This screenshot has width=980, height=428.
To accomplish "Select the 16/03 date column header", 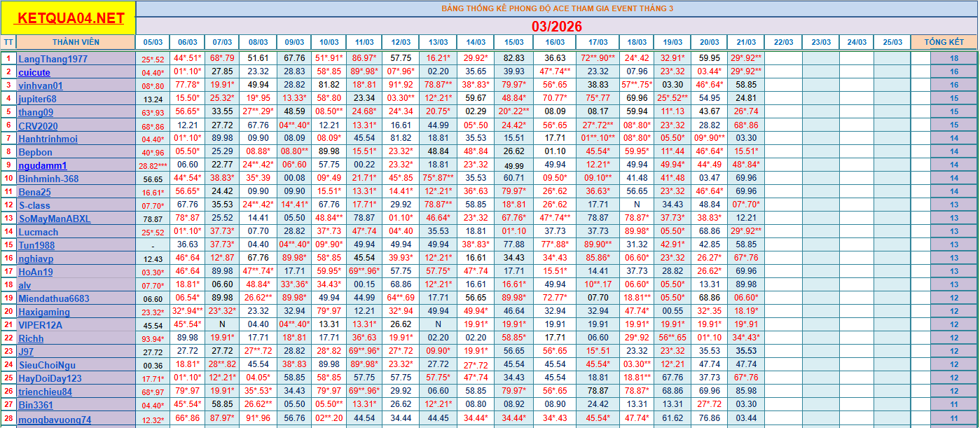I will [555, 42].
